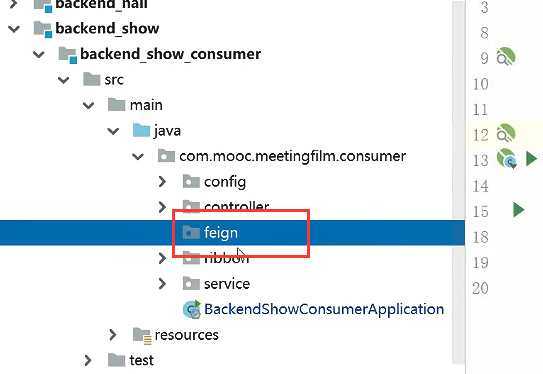Select the com.mooc.meetingfilm.consumer package
The image size is (543, 374).
click(x=292, y=156)
